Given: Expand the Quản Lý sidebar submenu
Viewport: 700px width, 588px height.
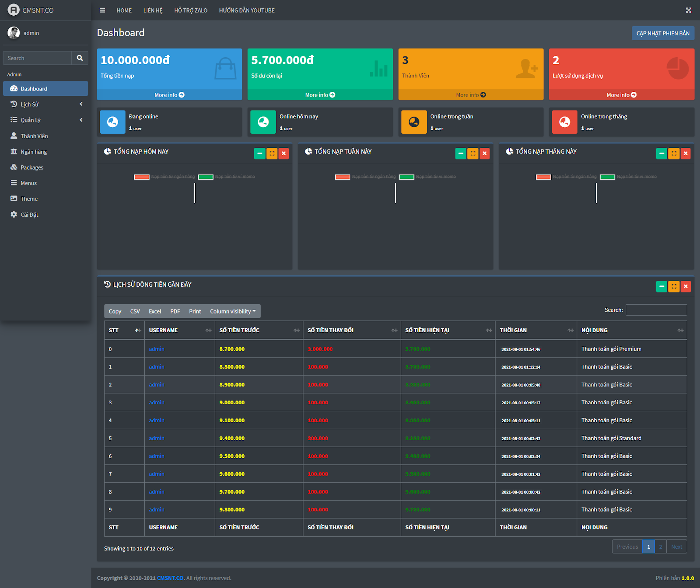Looking at the screenshot, I should tap(45, 120).
